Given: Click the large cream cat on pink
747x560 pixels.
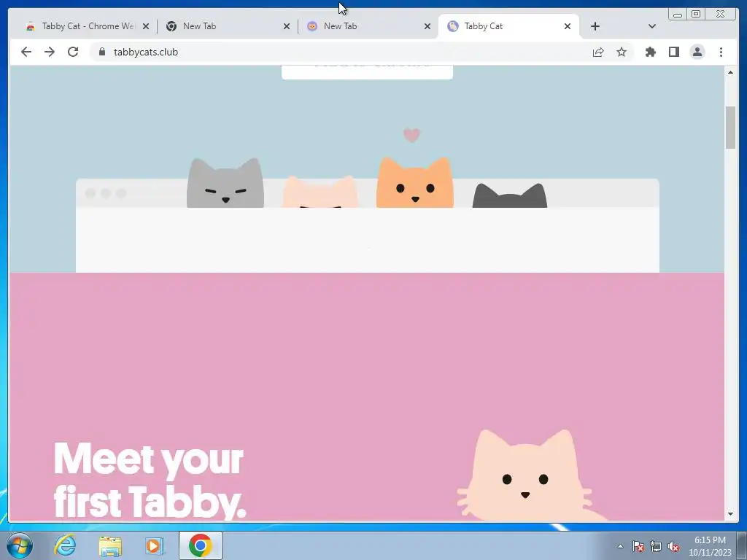Looking at the screenshot, I should tap(527, 475).
